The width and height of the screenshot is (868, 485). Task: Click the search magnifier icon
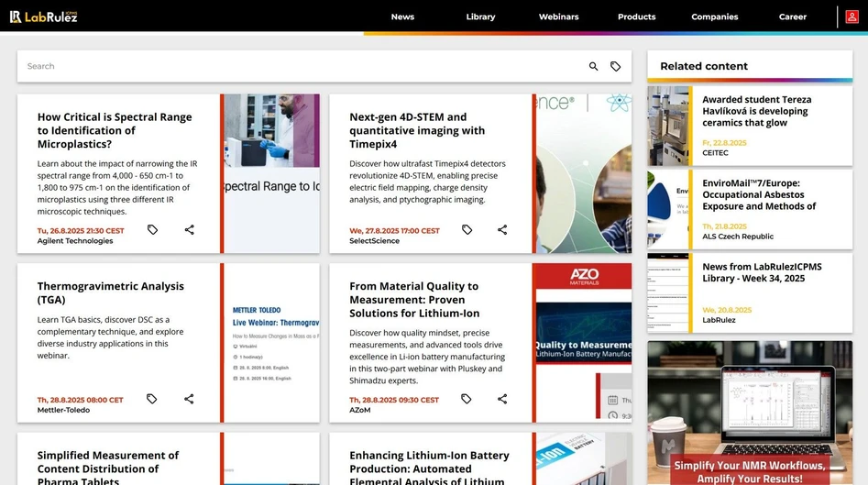click(593, 66)
